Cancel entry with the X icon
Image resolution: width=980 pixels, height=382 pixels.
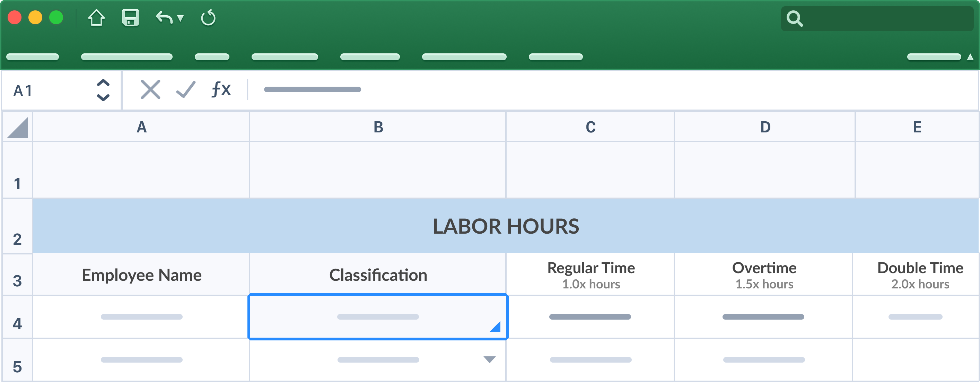tap(150, 90)
